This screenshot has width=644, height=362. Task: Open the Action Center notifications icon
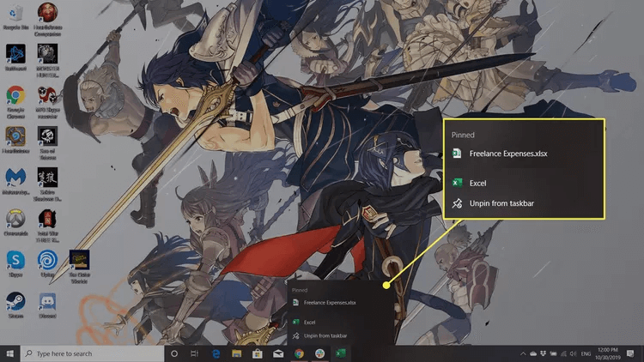(630, 353)
